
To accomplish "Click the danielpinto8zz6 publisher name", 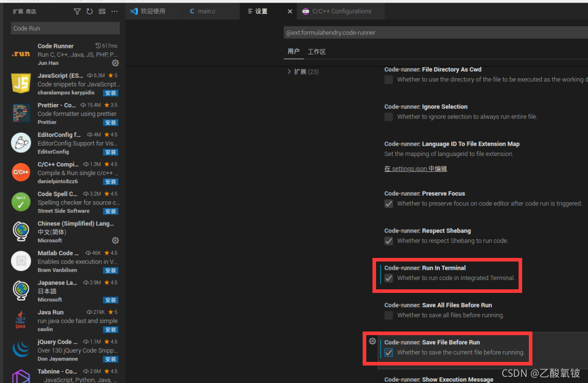I will point(58,181).
